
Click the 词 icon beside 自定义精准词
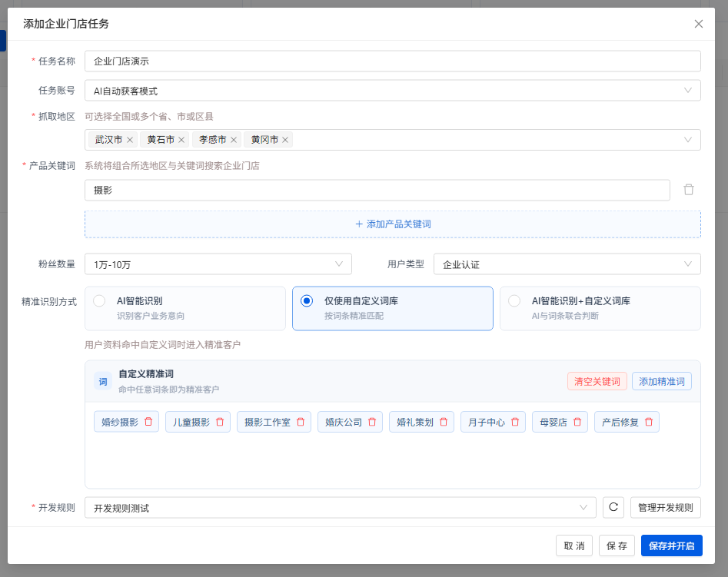103,382
